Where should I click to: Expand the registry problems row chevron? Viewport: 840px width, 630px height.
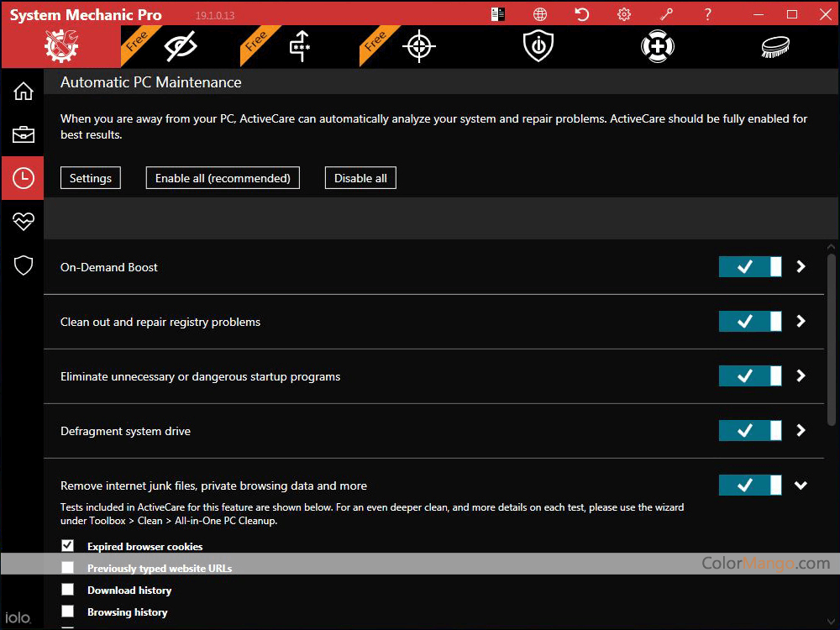click(x=801, y=321)
